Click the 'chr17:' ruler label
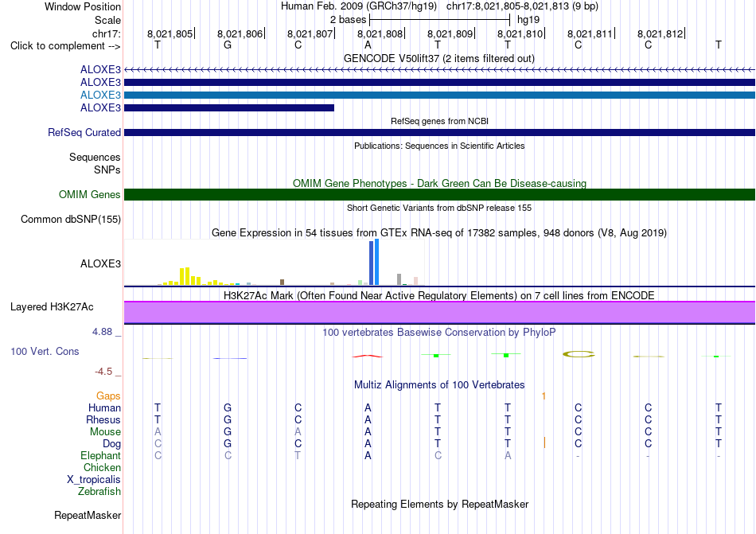756x534 pixels. click(x=107, y=33)
